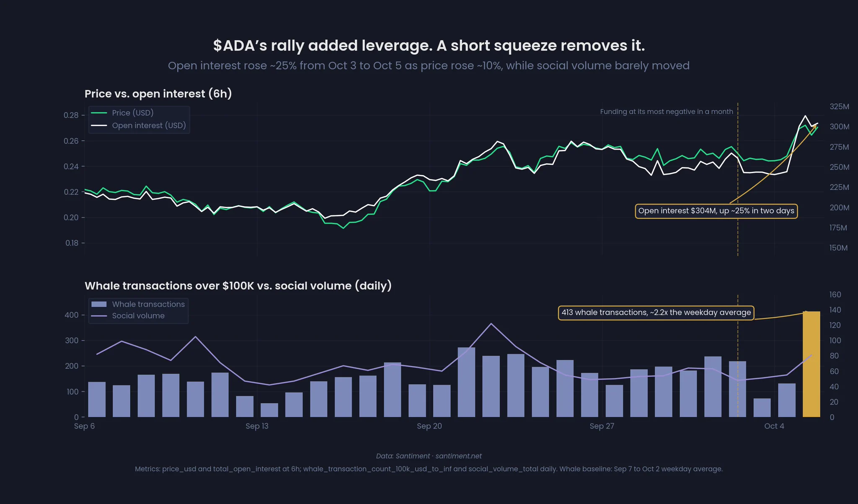Click the "Data: Santiment · santiment.net" source line
858x504 pixels.
tap(429, 456)
